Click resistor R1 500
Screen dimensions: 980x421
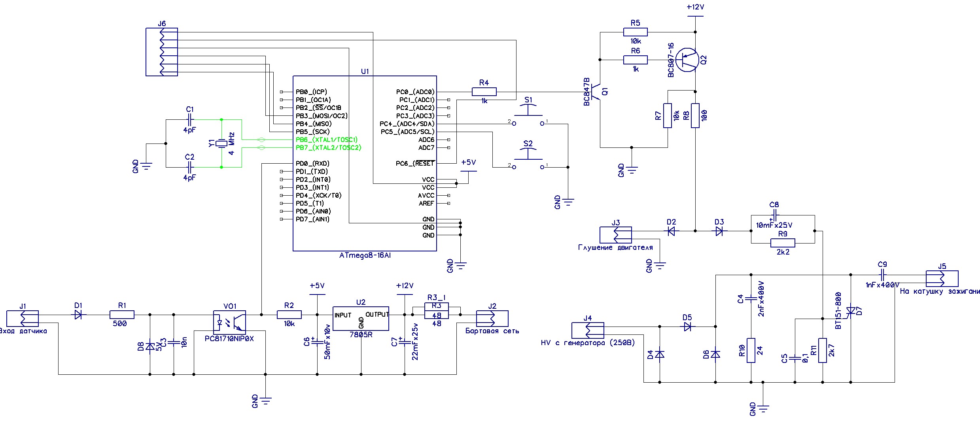point(122,315)
